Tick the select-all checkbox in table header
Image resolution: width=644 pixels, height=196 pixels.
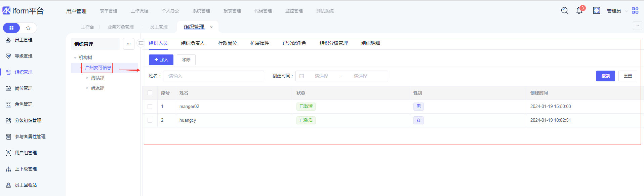pyautogui.click(x=150, y=93)
